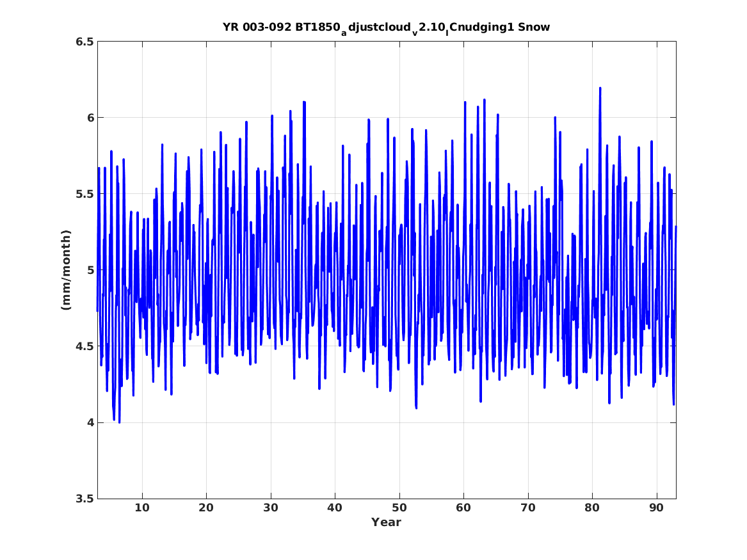This screenshot has height=560, width=747.
Task: Select the x-axis tick label 60
Action: coord(463,508)
